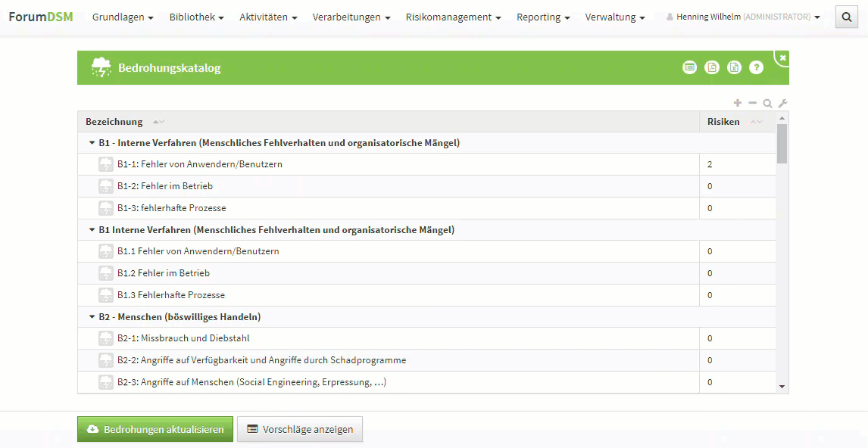Click the Vorschläge anzeigen button

pos(298,428)
